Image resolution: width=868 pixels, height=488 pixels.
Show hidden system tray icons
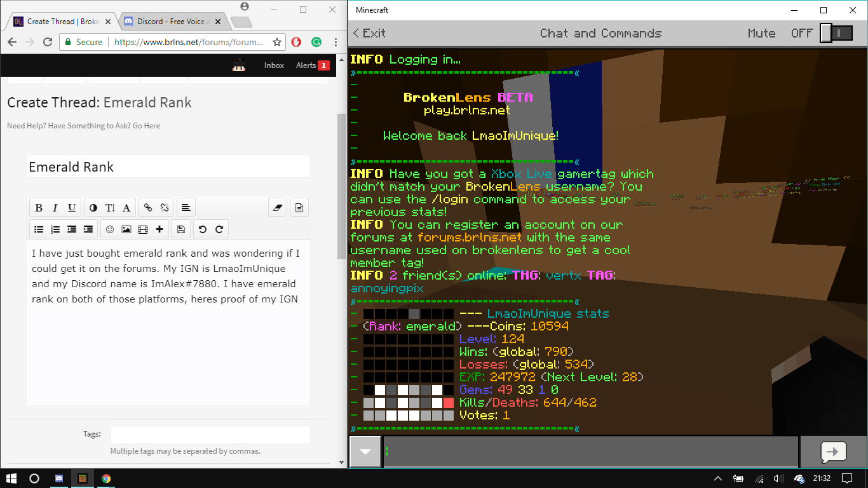718,478
